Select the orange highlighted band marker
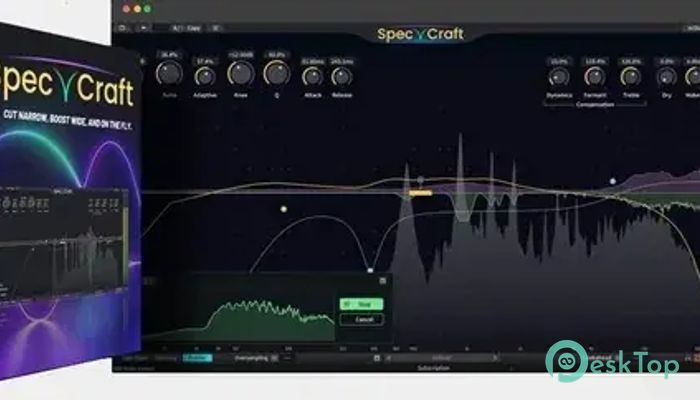 point(420,191)
